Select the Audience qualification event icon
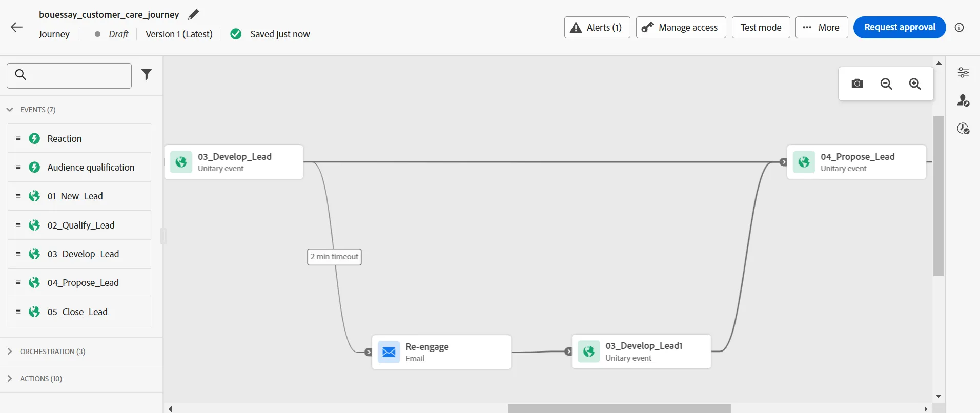Image resolution: width=980 pixels, height=413 pixels. (x=34, y=167)
